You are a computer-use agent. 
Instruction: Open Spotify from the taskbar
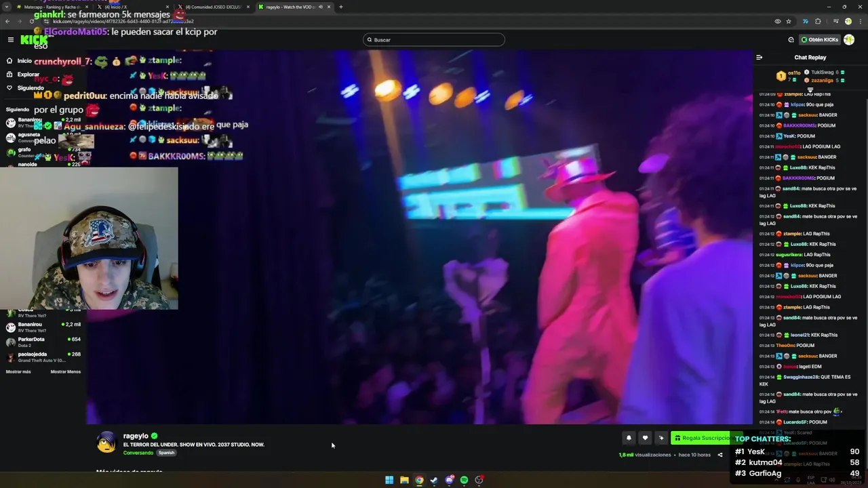(x=464, y=480)
